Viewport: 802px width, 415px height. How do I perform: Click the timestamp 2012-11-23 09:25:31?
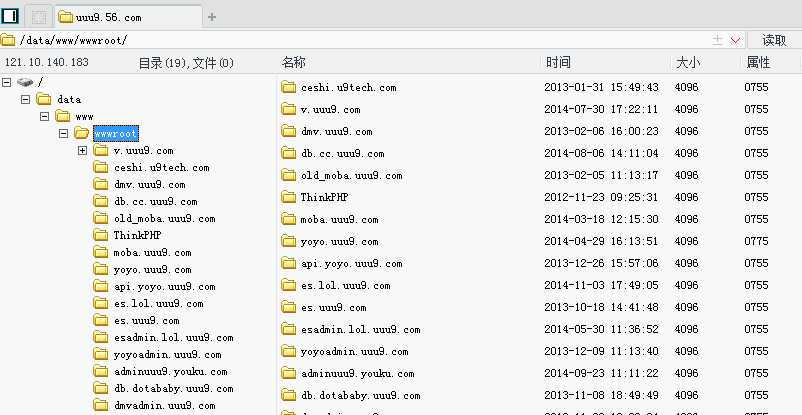click(x=601, y=197)
